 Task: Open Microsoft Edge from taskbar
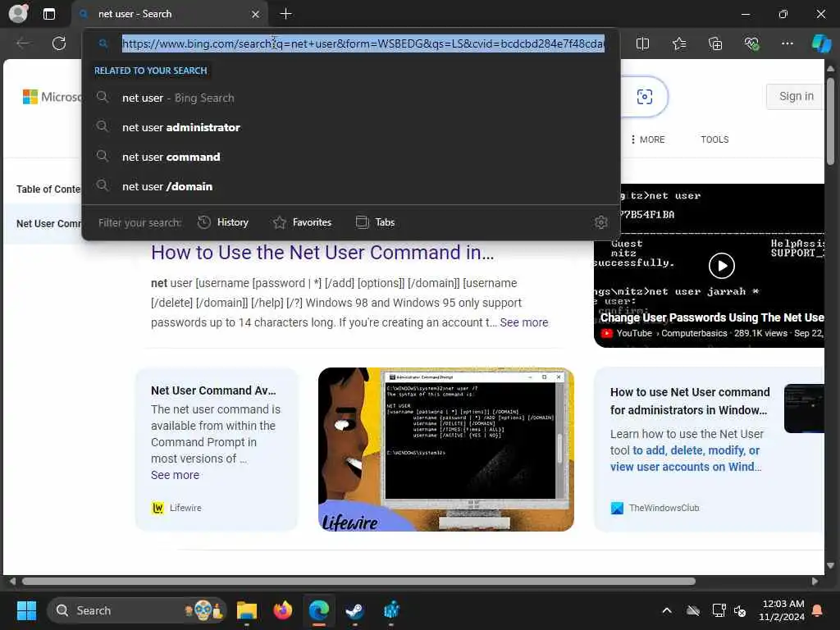coord(319,610)
